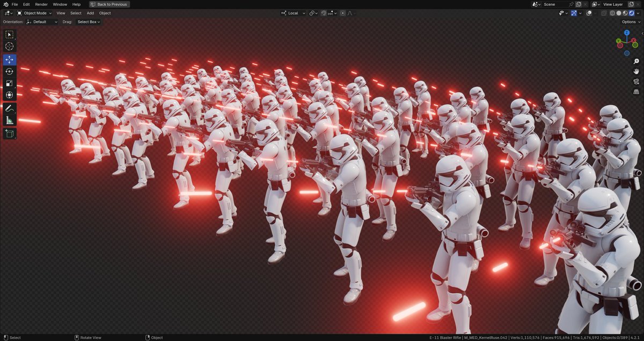The width and height of the screenshot is (644, 341).
Task: Open the Render menu
Action: (x=41, y=4)
